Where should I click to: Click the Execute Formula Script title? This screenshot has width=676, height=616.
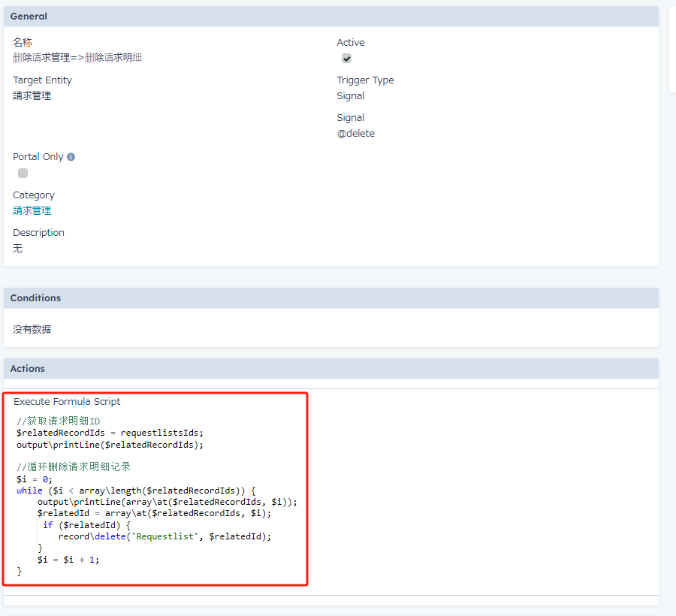pos(67,402)
